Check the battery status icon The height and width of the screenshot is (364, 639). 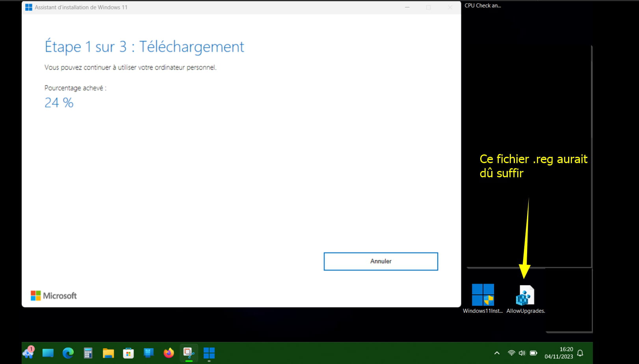coord(533,353)
